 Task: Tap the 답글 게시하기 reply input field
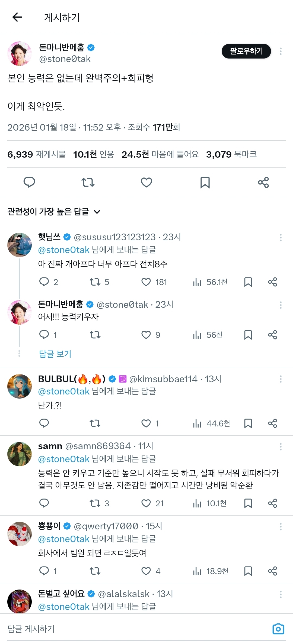[109, 629]
